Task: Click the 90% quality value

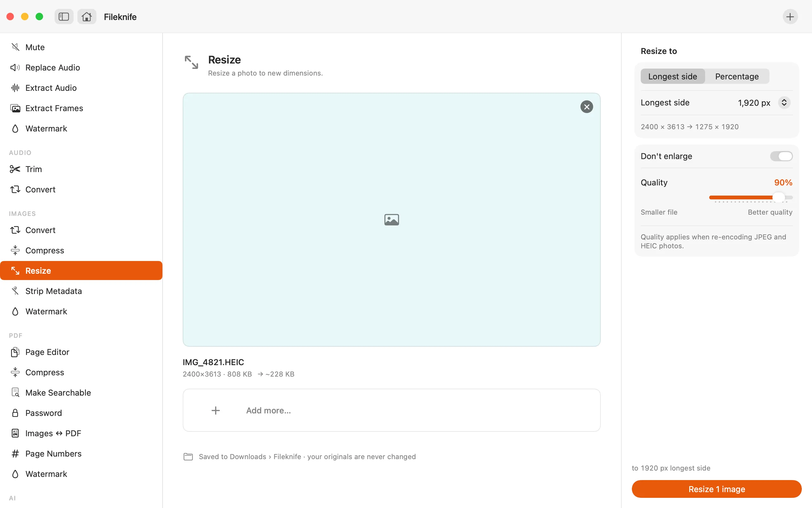Action: pyautogui.click(x=783, y=183)
